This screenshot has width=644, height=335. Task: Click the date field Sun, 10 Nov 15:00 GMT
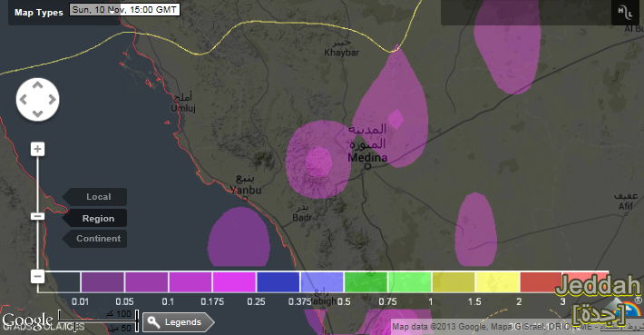click(124, 9)
